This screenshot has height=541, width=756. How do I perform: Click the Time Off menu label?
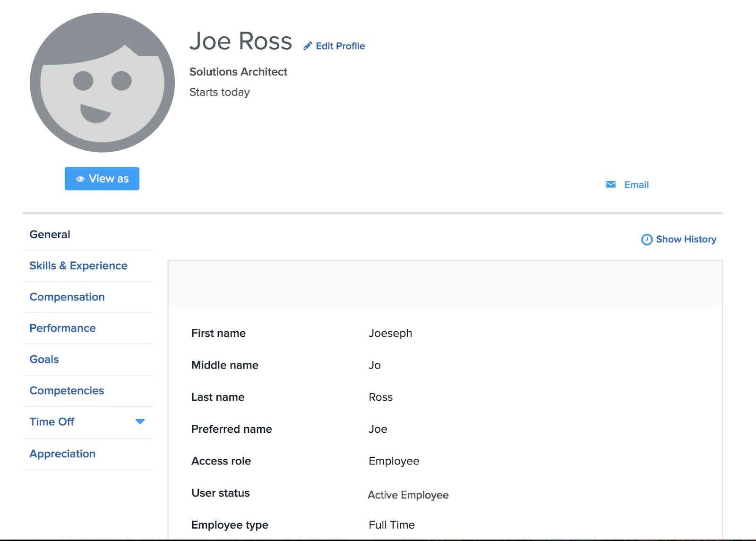52,421
